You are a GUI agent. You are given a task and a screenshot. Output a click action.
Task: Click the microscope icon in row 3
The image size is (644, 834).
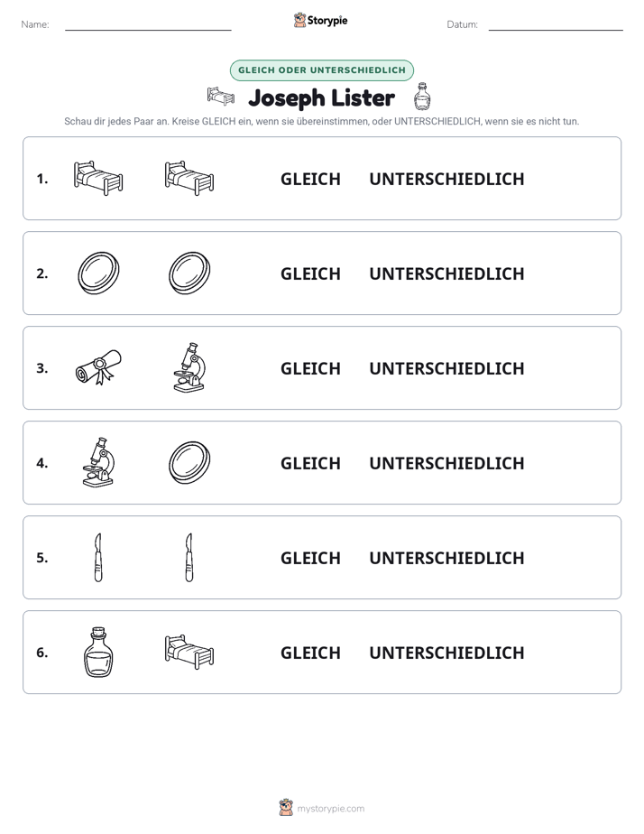[x=189, y=367]
